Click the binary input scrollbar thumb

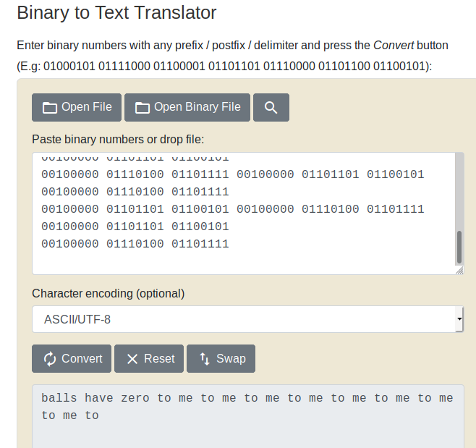[x=459, y=248]
